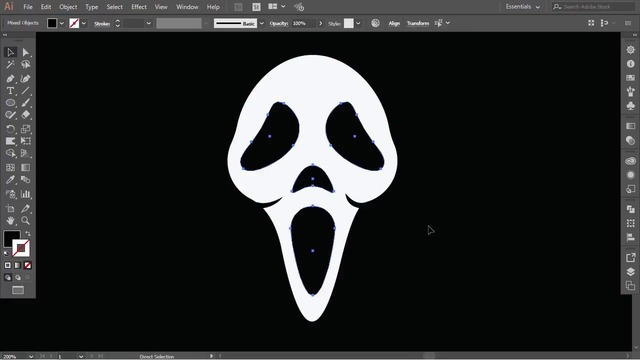
Task: Select the Direct Selection tool
Action: [25, 52]
